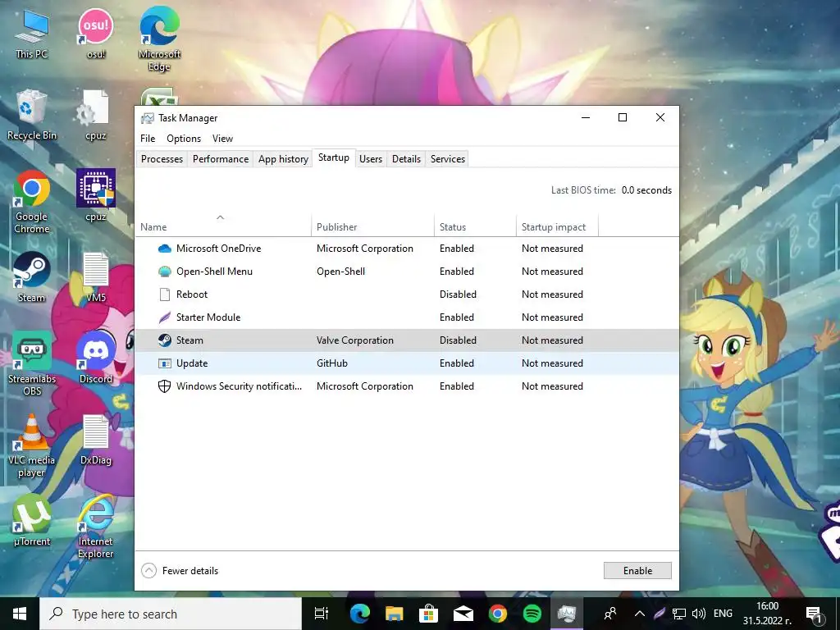This screenshot has width=840, height=630.
Task: Click the Reboot blank file icon
Action: 164,294
